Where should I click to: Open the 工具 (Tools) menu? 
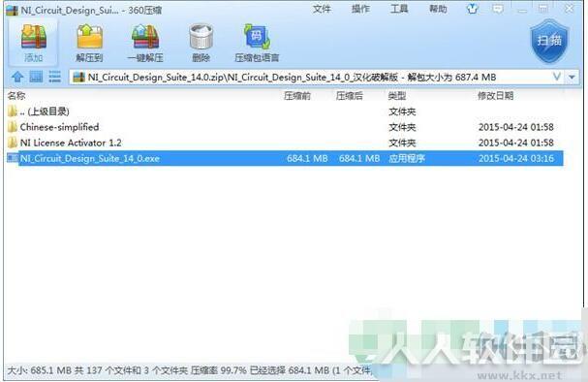click(399, 9)
